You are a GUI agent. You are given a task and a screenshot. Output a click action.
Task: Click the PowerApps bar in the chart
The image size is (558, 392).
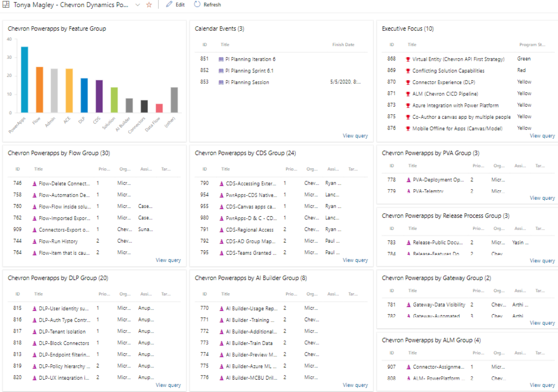(25, 80)
